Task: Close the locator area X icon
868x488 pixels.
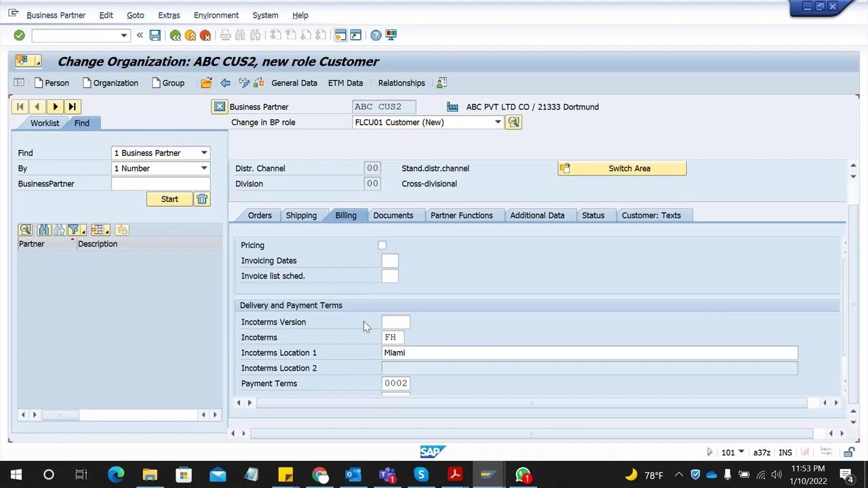Action: pyautogui.click(x=219, y=106)
